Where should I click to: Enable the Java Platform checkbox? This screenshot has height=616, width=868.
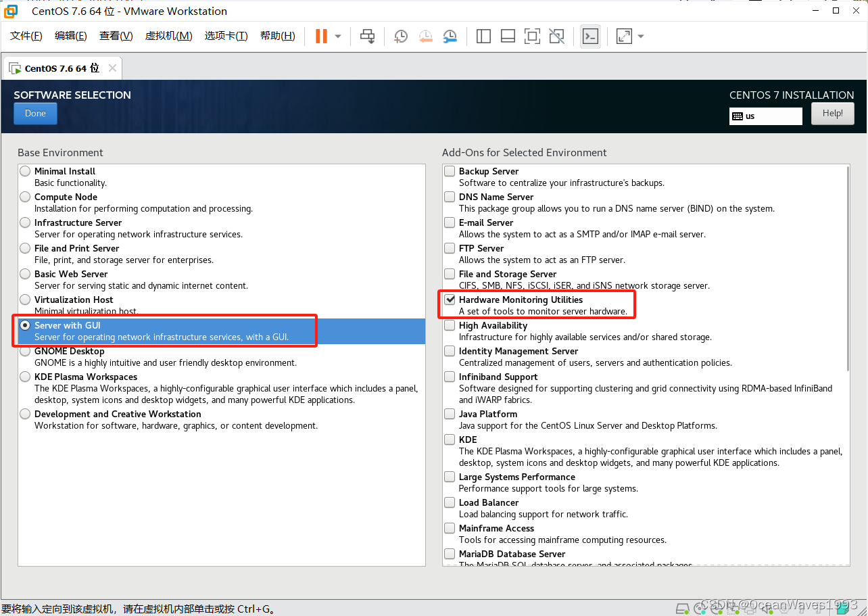450,414
